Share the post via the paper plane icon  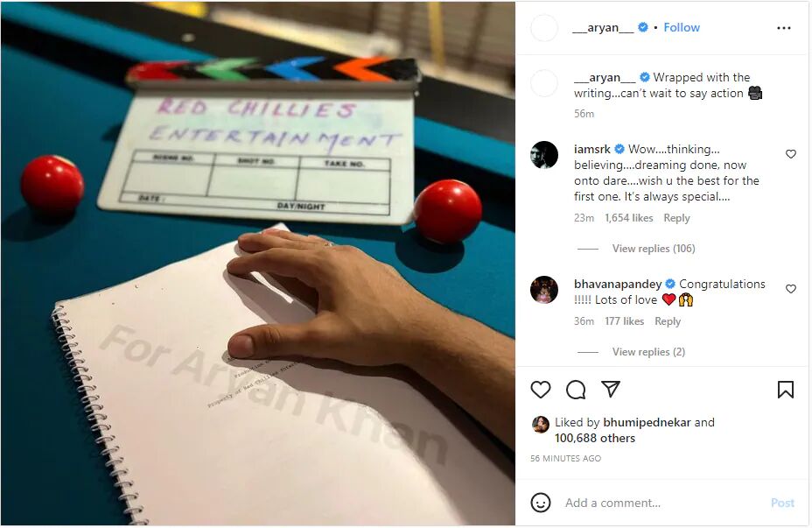click(611, 389)
